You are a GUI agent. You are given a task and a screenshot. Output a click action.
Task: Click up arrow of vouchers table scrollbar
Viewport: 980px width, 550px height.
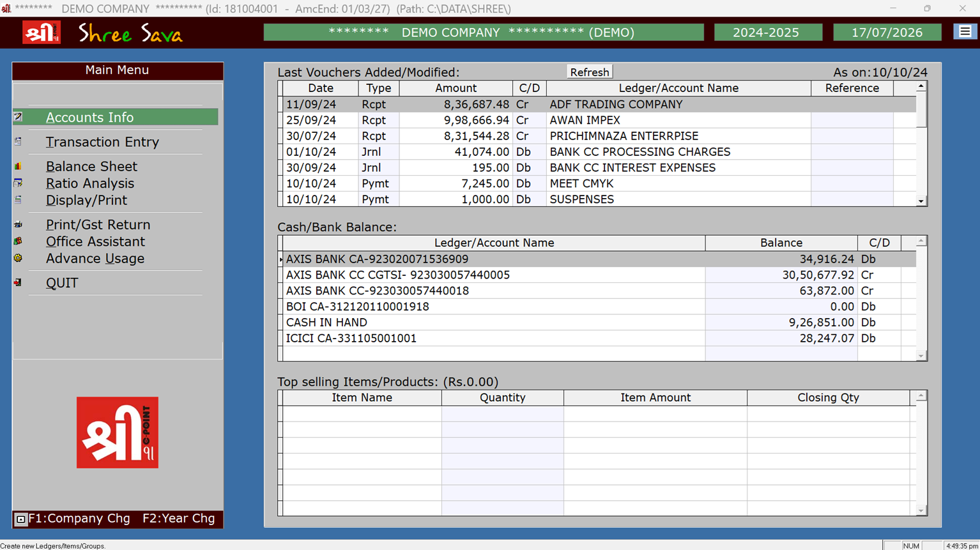[921, 86]
